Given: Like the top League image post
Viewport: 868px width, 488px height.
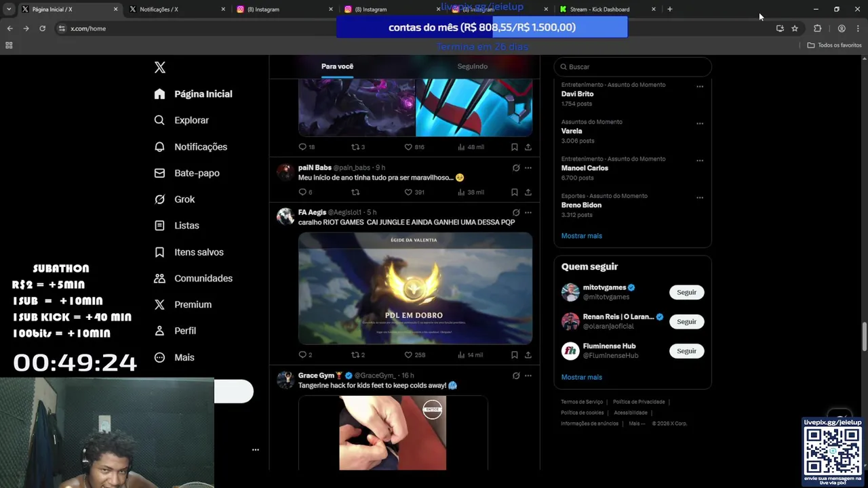Looking at the screenshot, I should [x=408, y=147].
